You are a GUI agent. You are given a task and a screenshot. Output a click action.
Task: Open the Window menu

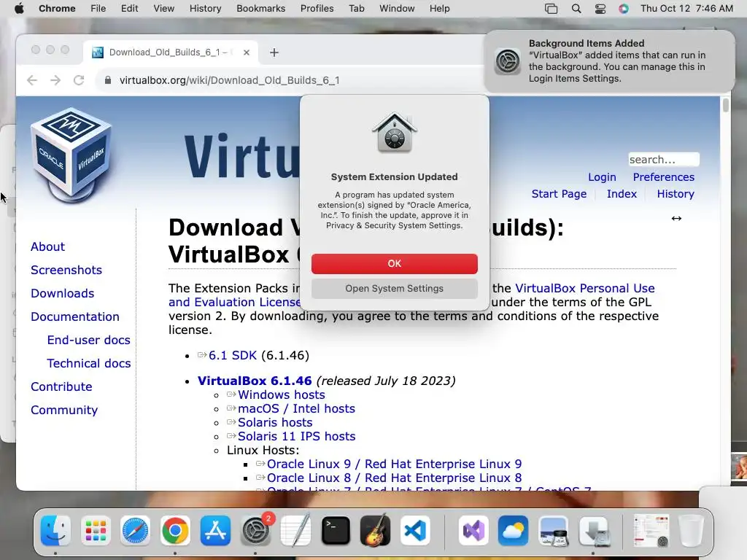tap(397, 9)
